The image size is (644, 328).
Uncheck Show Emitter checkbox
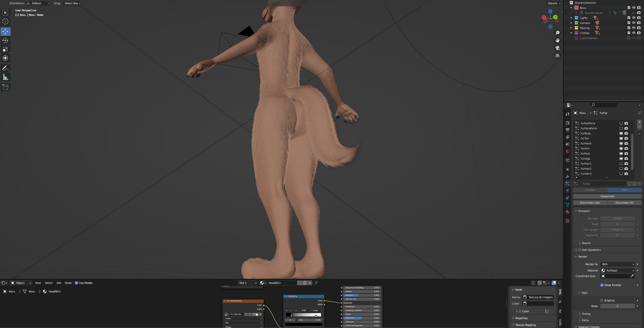click(x=602, y=285)
